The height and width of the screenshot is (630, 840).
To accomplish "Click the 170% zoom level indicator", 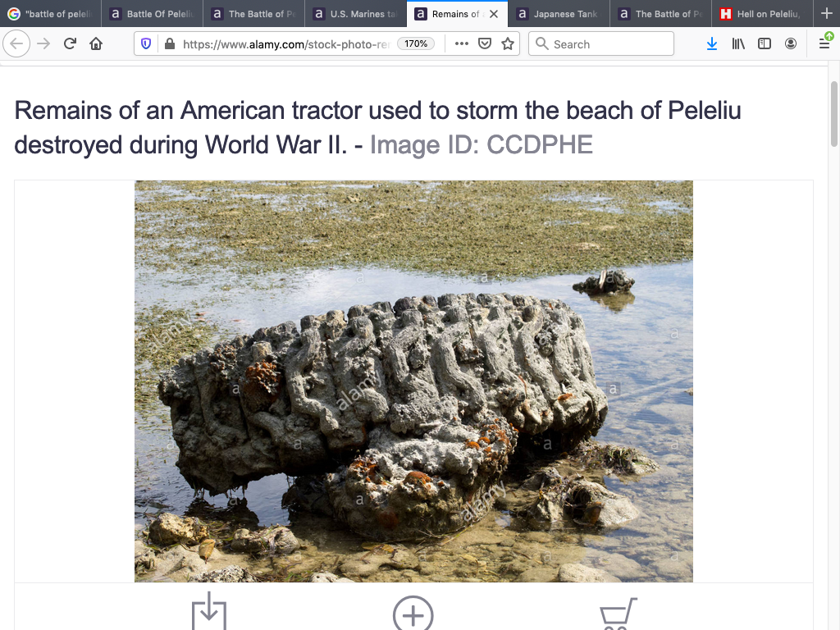I will [x=416, y=44].
